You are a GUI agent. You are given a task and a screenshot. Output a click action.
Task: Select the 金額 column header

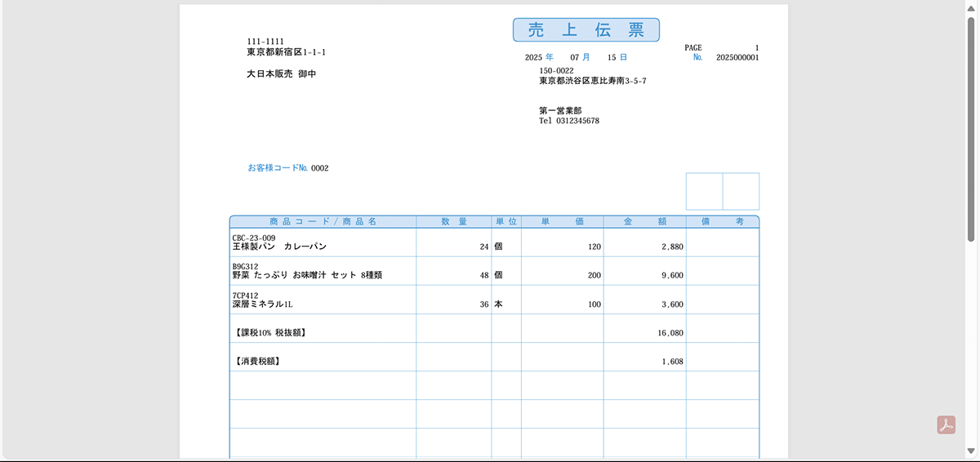[x=644, y=221]
